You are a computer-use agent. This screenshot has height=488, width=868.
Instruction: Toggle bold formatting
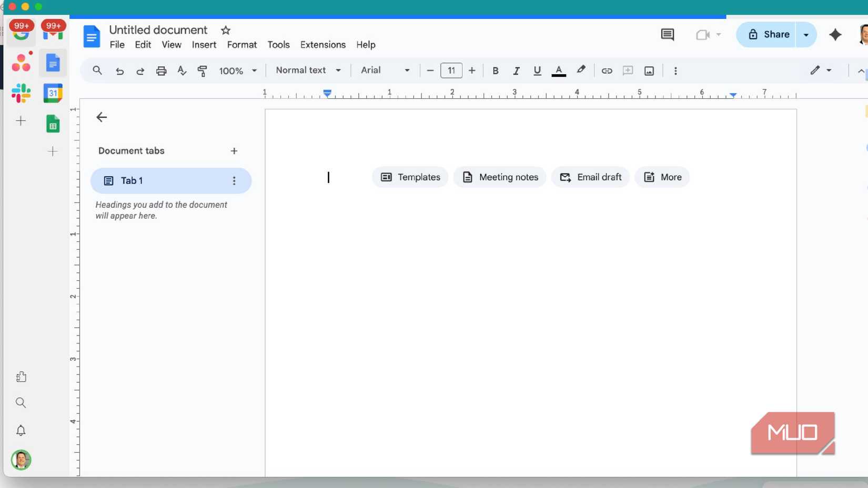point(495,70)
